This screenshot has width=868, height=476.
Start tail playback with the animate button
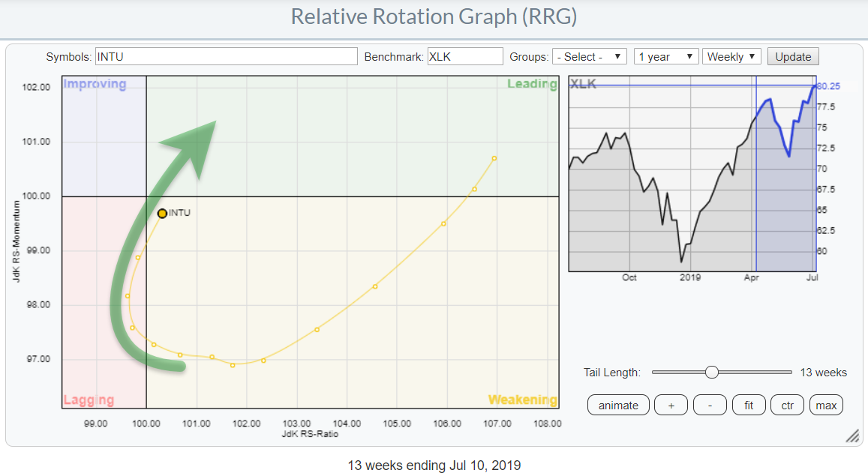point(618,406)
